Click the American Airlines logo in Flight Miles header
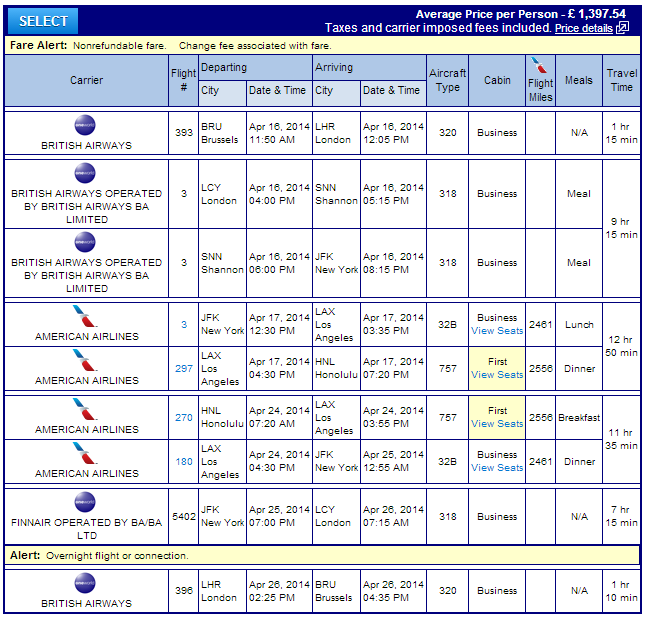 coord(539,66)
